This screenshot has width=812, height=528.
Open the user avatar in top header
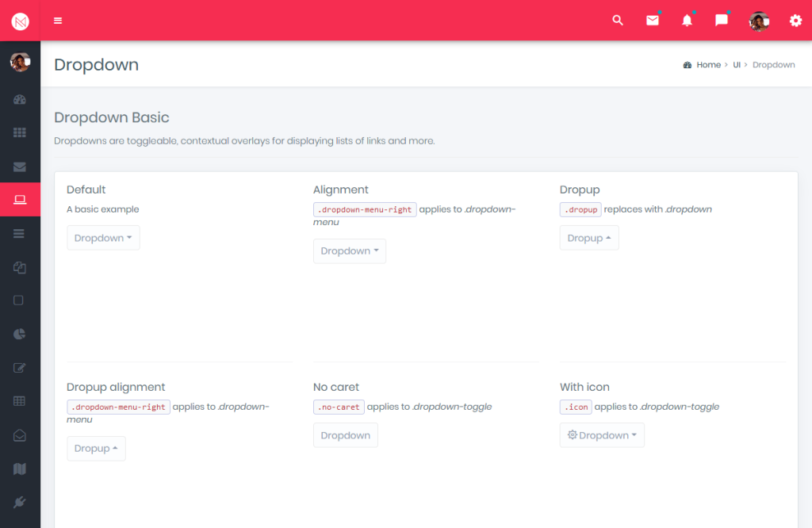click(759, 21)
